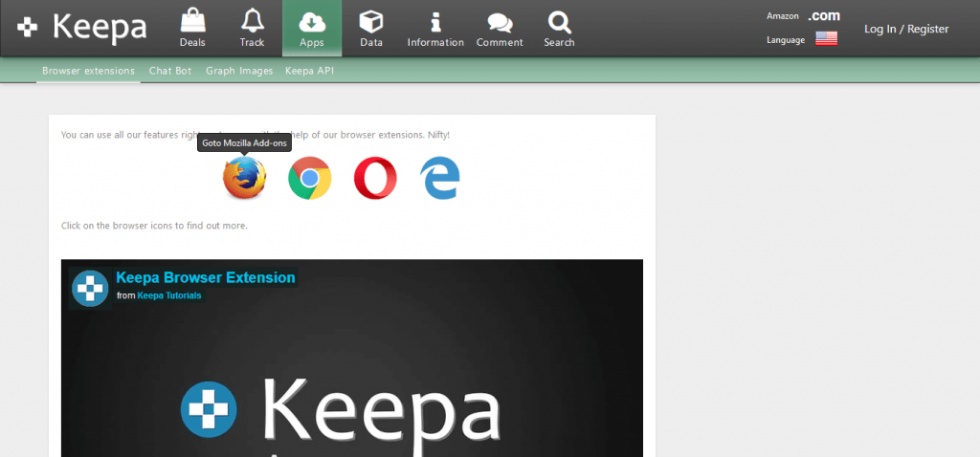Click the Opera browser icon
Screen dimensions: 980x457
point(375,178)
